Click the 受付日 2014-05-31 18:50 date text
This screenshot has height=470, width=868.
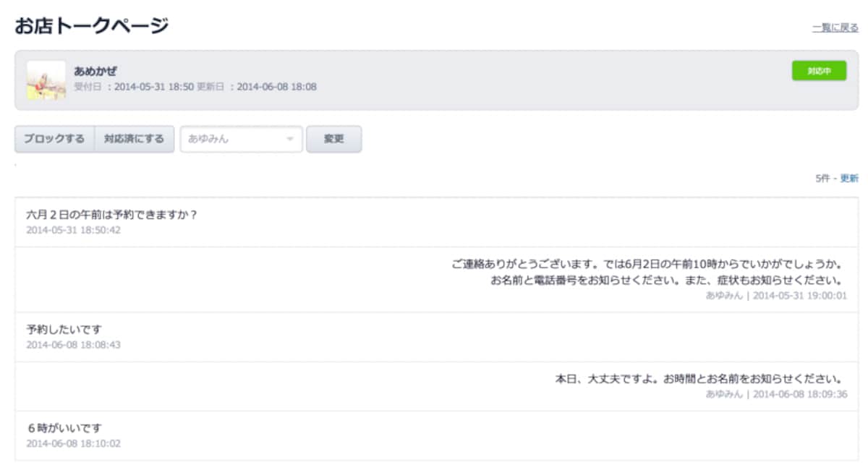point(134,87)
